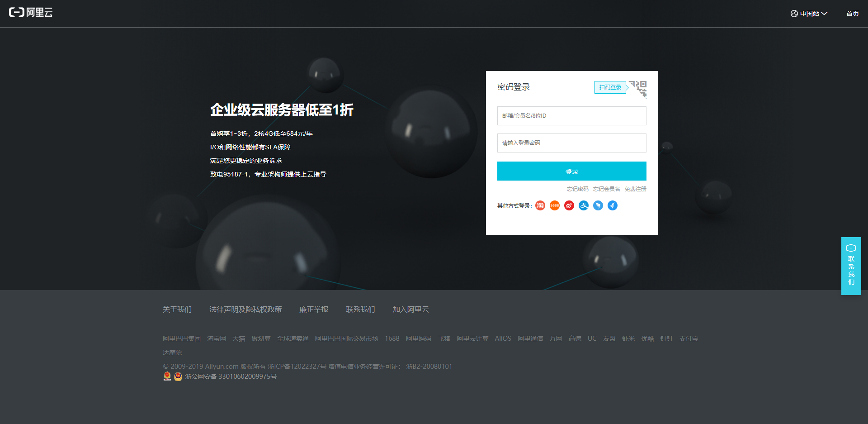868x424 pixels.
Task: Toggle to 密码登录 password login mode
Action: [514, 87]
